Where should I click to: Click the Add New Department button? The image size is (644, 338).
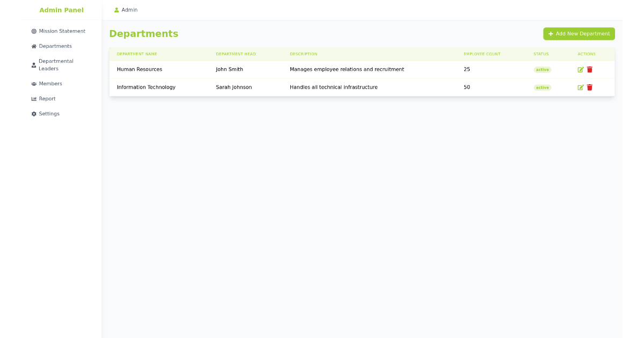[x=579, y=33]
